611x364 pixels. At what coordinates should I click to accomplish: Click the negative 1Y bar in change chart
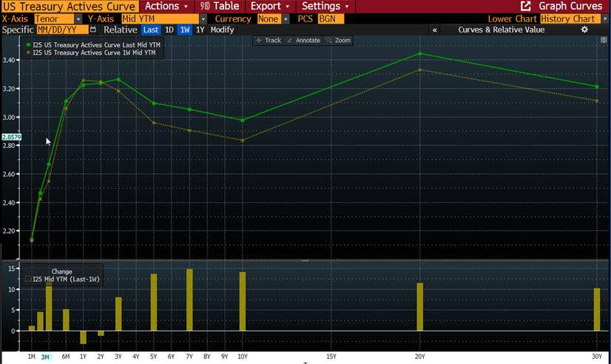pyautogui.click(x=83, y=337)
